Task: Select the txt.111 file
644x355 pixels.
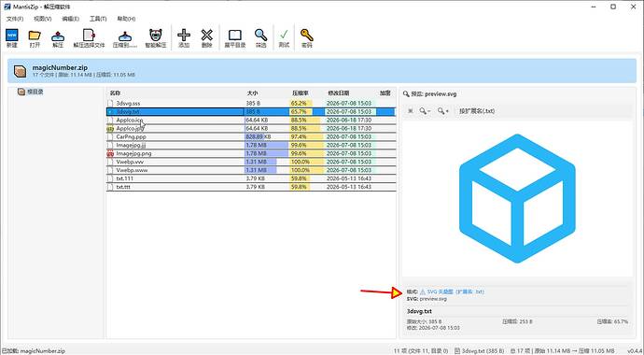Action: pyautogui.click(x=124, y=178)
